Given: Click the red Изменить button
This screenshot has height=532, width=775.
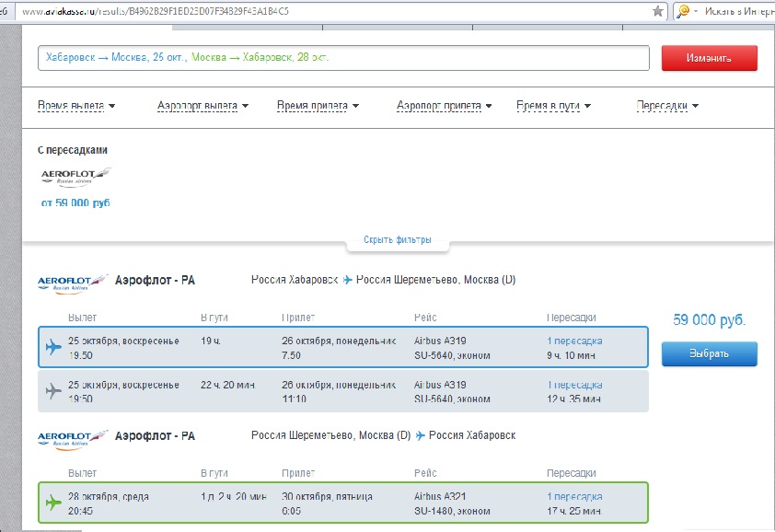Looking at the screenshot, I should (x=710, y=58).
